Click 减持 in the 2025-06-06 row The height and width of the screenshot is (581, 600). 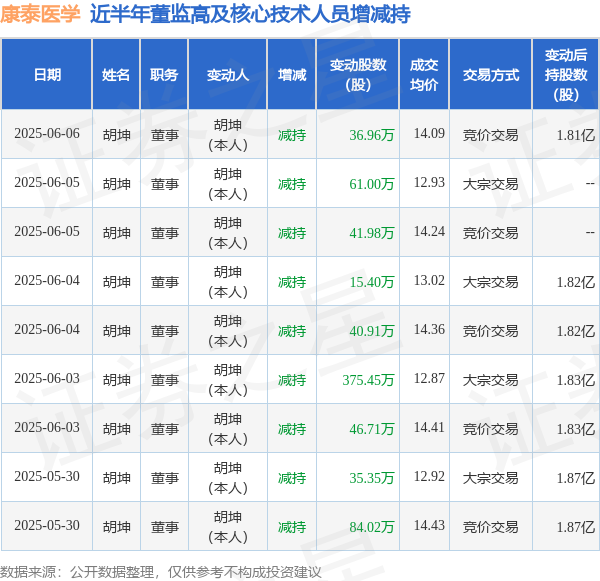pos(292,135)
